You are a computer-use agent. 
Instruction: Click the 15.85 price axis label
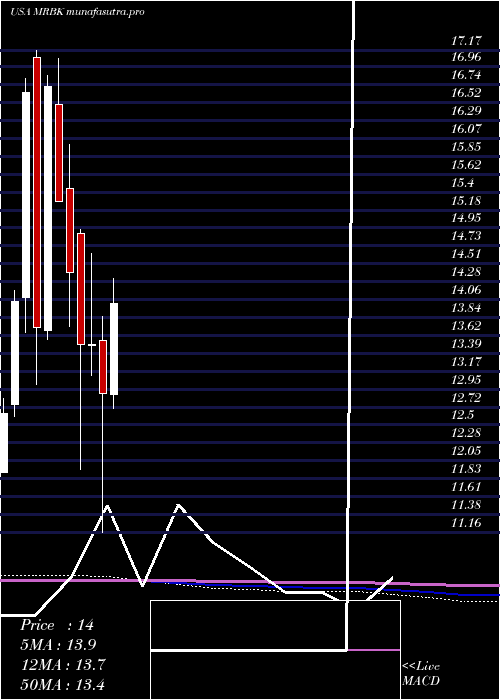466,146
